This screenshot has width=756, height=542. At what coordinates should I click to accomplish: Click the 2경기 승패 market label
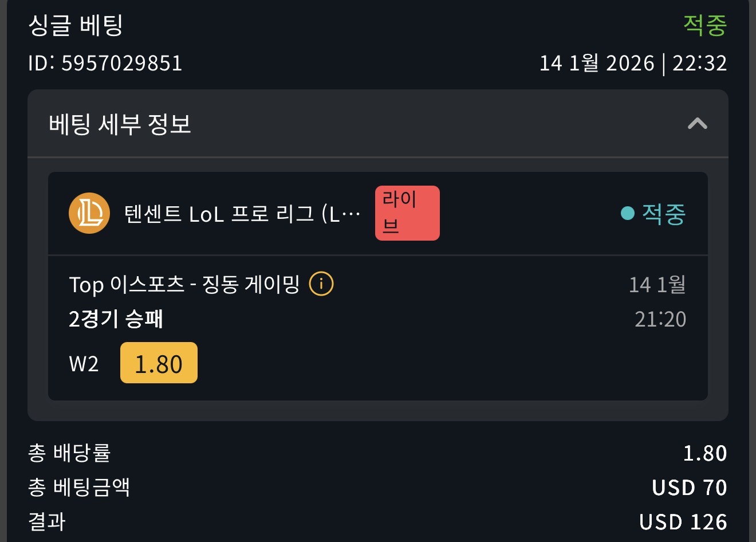pos(116,319)
